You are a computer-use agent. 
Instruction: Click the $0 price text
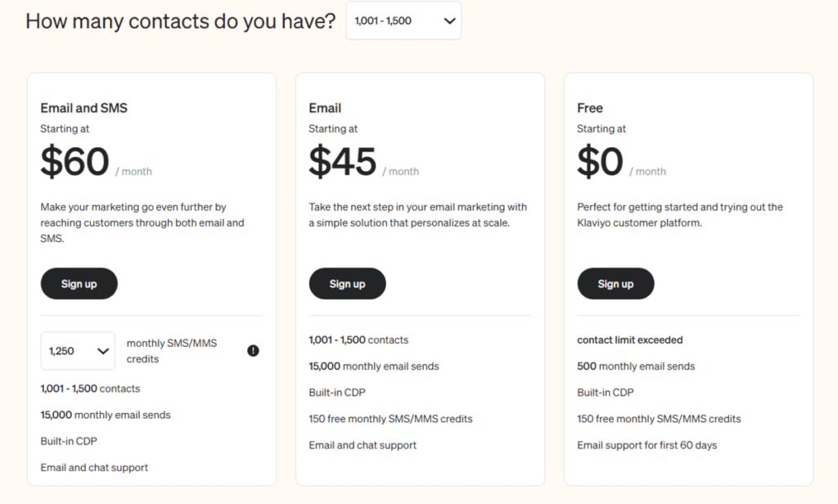point(600,161)
